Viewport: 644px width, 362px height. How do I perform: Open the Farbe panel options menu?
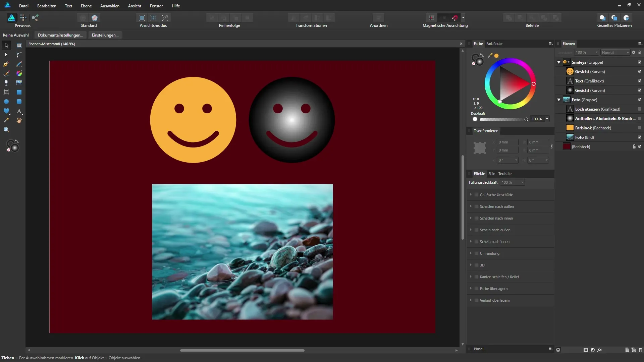pyautogui.click(x=550, y=44)
